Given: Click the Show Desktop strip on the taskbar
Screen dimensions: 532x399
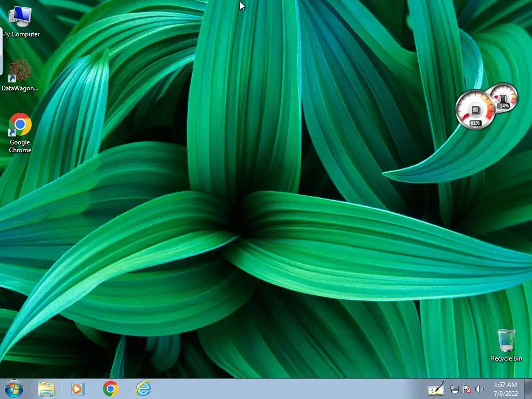Looking at the screenshot, I should coord(528,389).
